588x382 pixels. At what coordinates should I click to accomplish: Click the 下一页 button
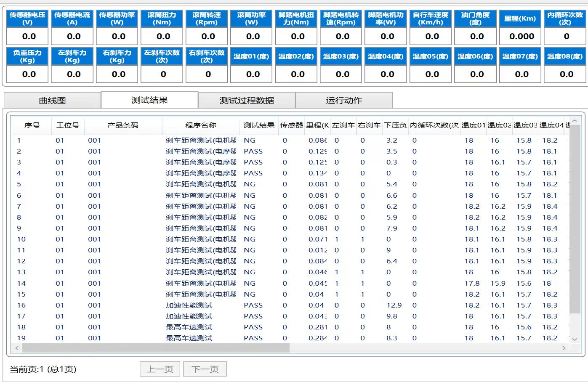[205, 369]
